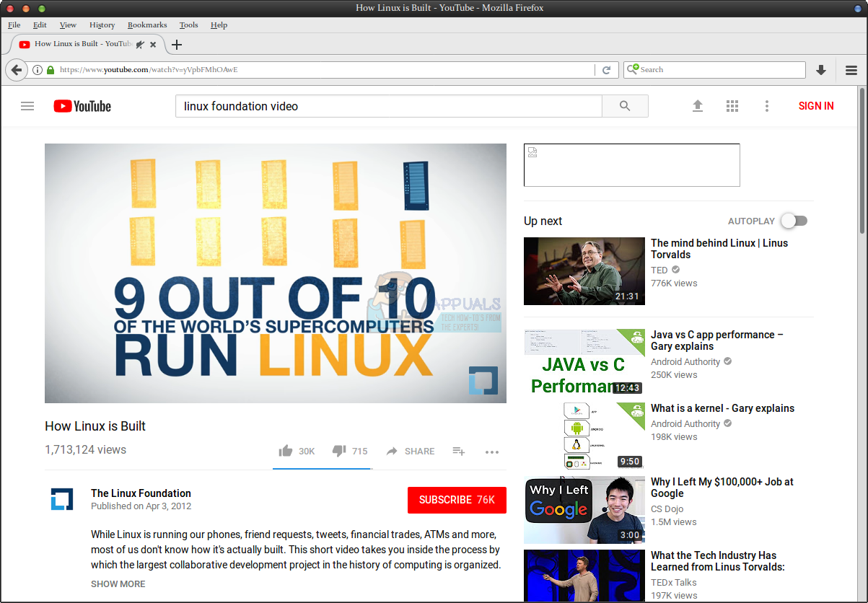
Task: Close the How Linux is Built tab
Action: [153, 44]
